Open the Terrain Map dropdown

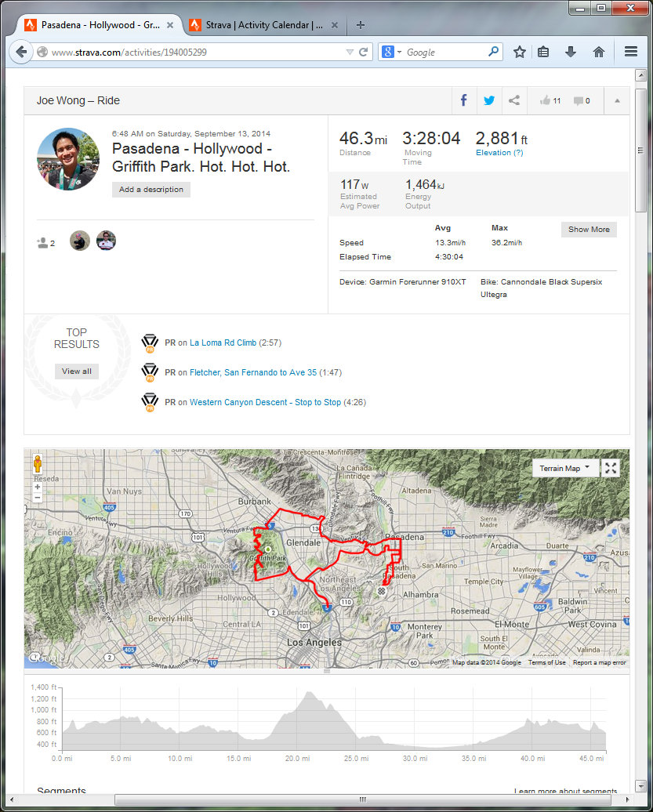565,468
